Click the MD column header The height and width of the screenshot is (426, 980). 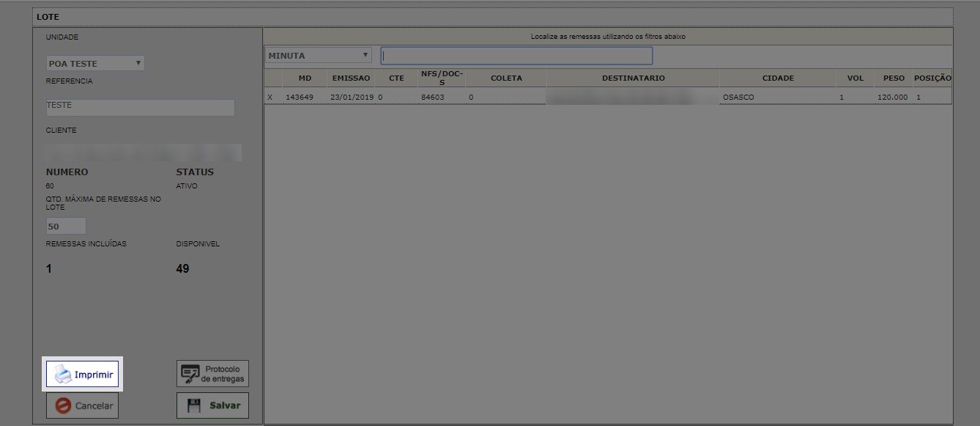coord(305,78)
